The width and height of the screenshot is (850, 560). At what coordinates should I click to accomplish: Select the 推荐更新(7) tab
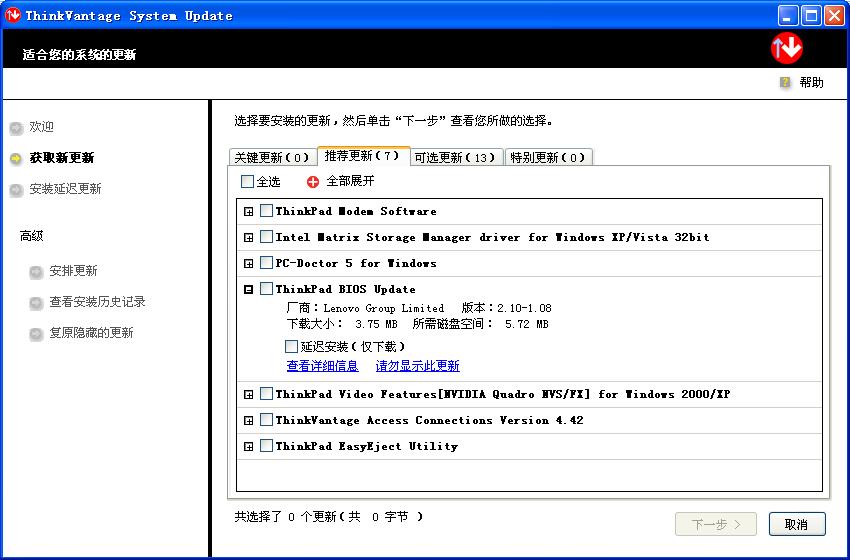[363, 156]
